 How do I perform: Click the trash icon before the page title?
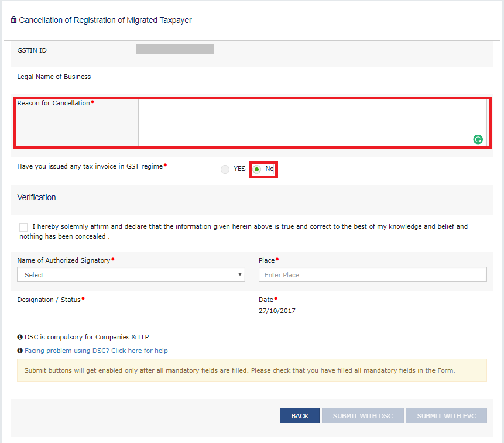(13, 19)
